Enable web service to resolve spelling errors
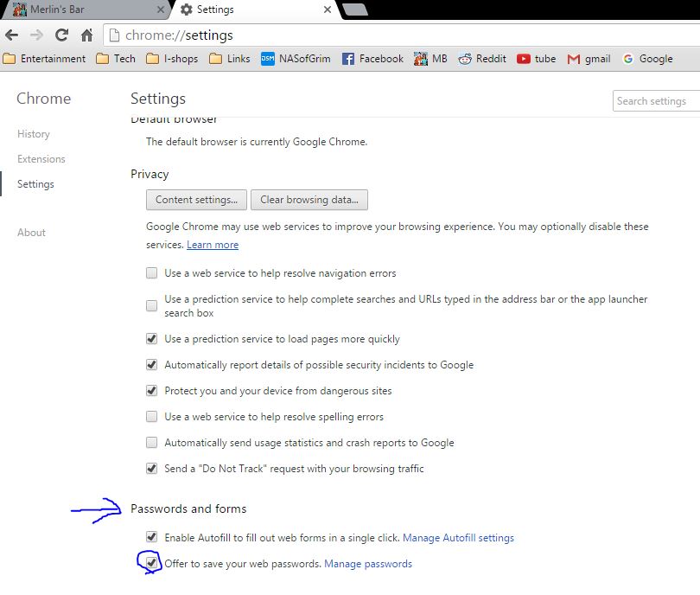 (152, 416)
